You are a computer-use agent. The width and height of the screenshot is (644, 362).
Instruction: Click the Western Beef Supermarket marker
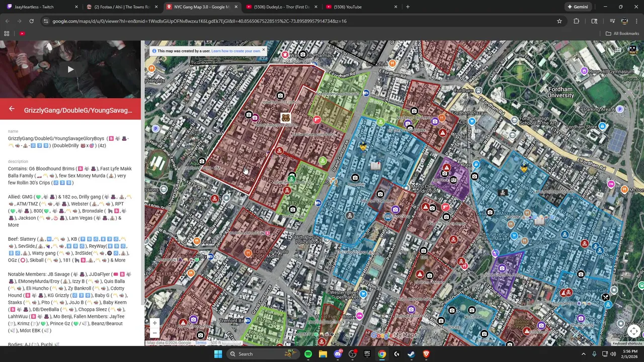pyautogui.click(x=363, y=294)
